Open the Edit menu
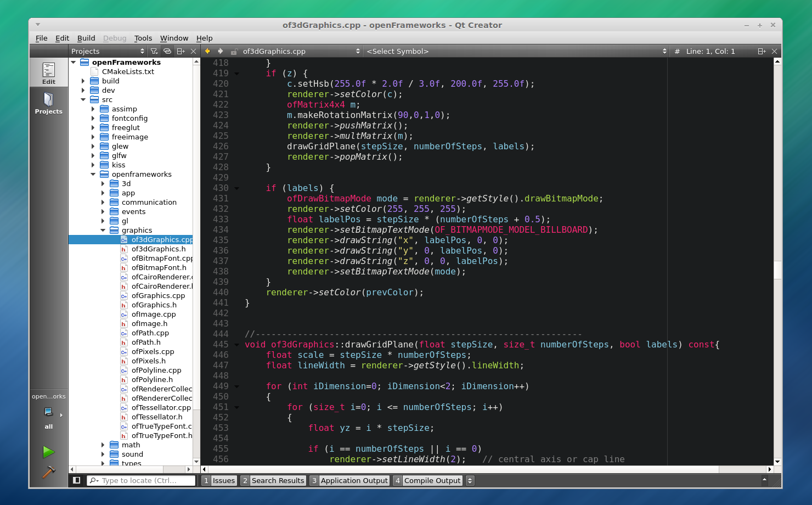812x505 pixels. tap(62, 38)
